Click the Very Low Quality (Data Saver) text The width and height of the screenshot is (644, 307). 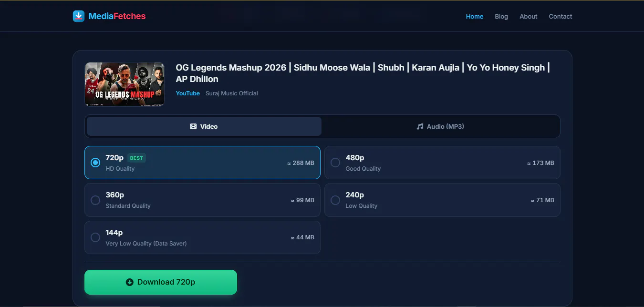pos(146,244)
